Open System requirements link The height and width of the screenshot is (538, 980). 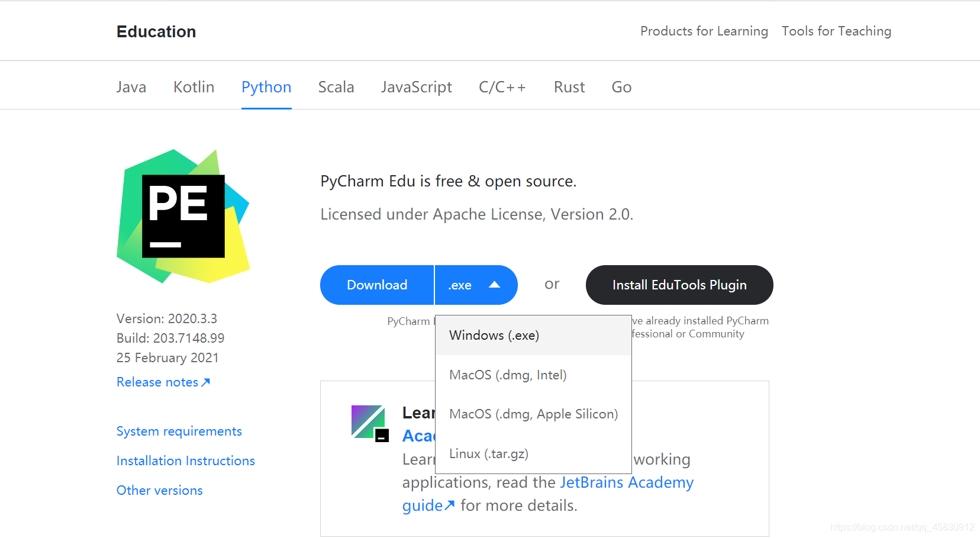pos(179,431)
